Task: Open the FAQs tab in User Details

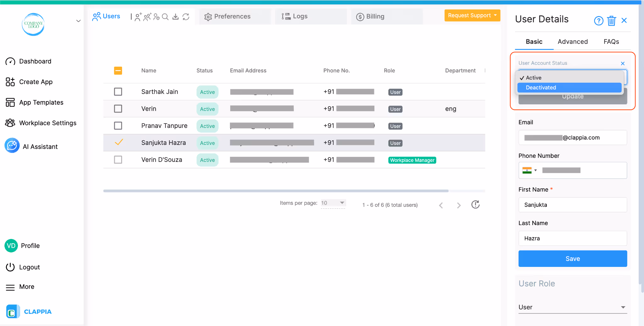Action: (611, 42)
